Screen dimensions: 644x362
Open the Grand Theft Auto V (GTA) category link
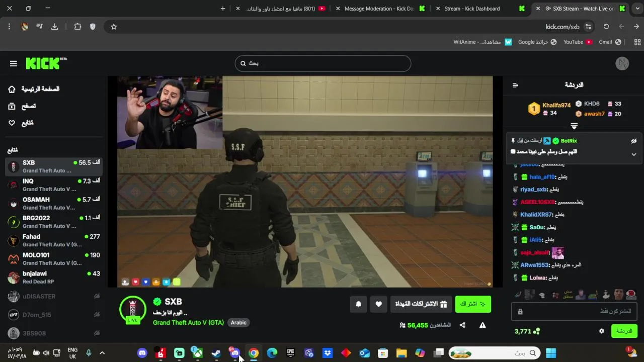point(188,323)
